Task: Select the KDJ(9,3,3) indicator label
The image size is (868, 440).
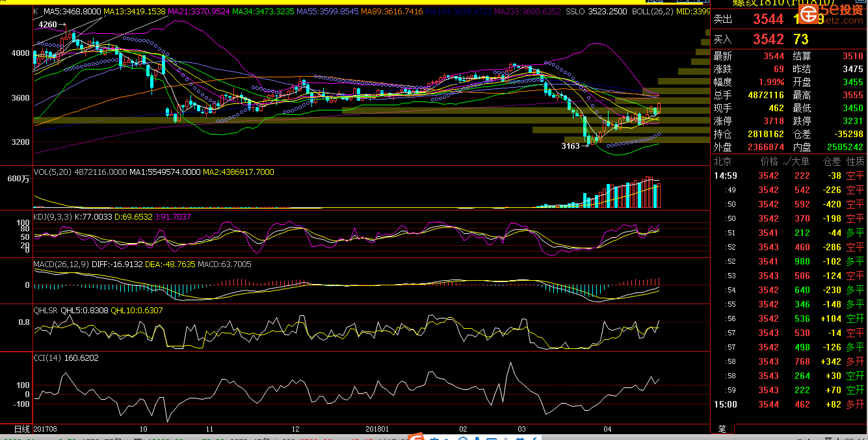Action: 53,216
